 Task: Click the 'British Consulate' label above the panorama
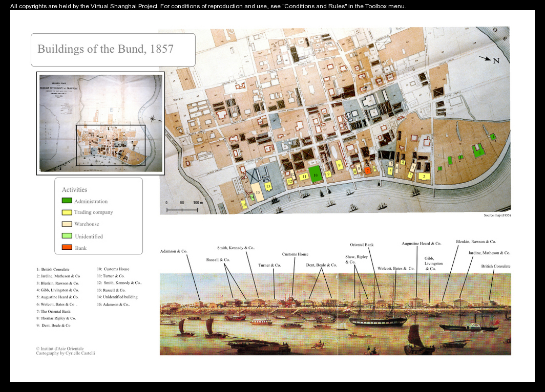[x=495, y=266]
